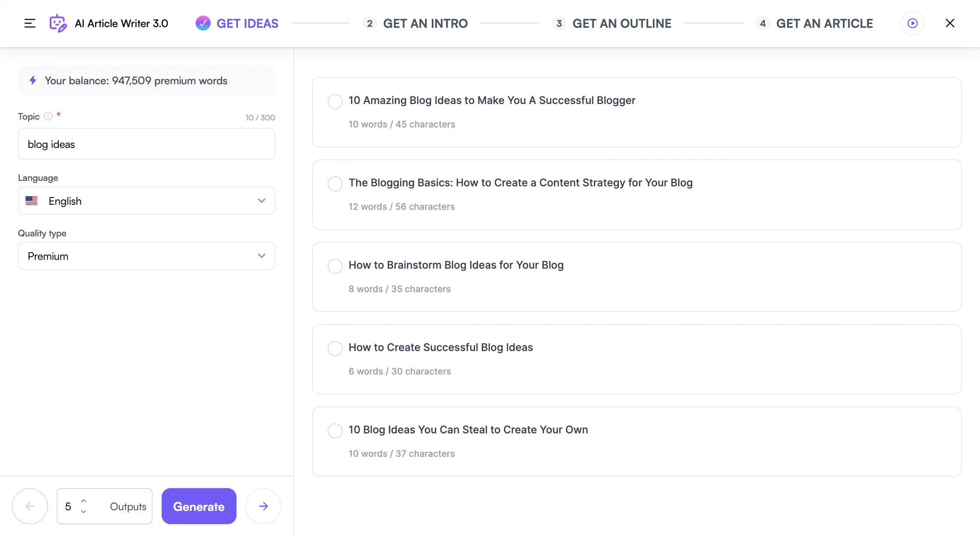Click the lightning bolt balance icon
Viewport: 980px width, 536px height.
(33, 80)
